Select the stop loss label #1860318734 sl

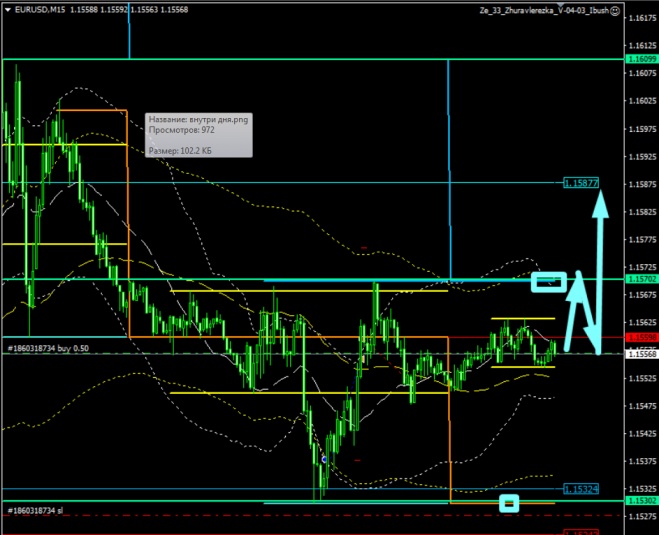35,510
